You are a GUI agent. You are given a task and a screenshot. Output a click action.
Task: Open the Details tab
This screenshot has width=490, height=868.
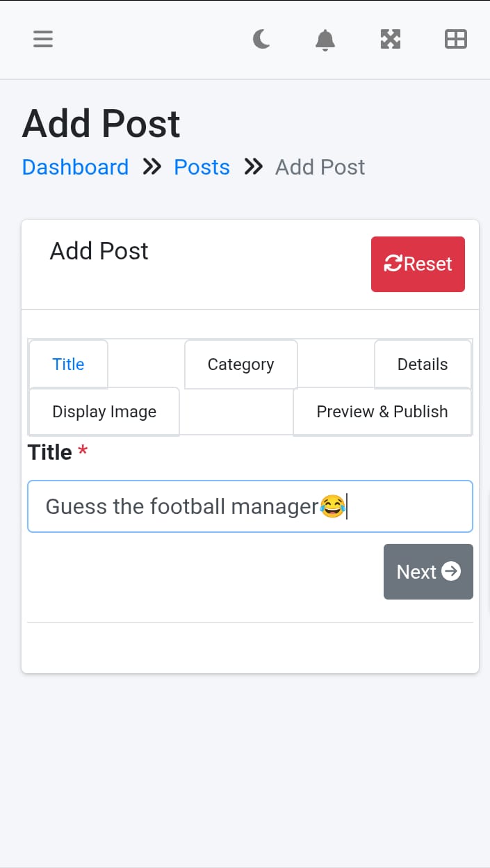[x=423, y=364]
